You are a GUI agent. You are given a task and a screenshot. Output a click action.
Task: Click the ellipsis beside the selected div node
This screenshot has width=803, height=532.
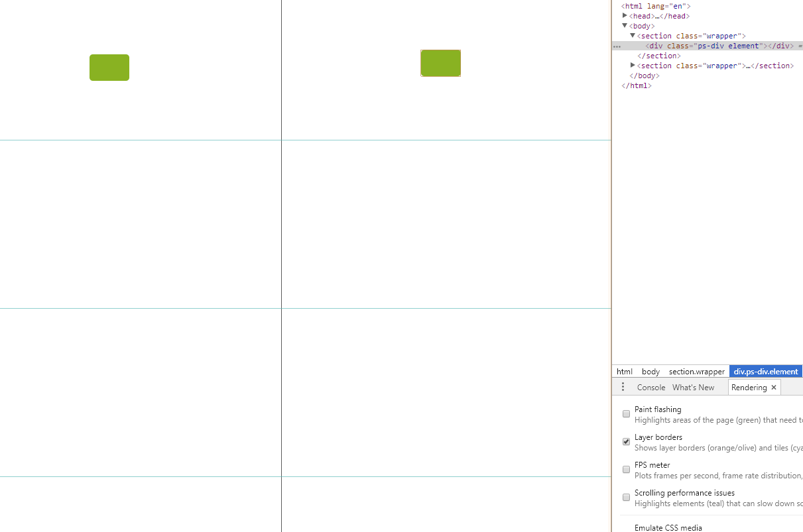[x=618, y=46]
